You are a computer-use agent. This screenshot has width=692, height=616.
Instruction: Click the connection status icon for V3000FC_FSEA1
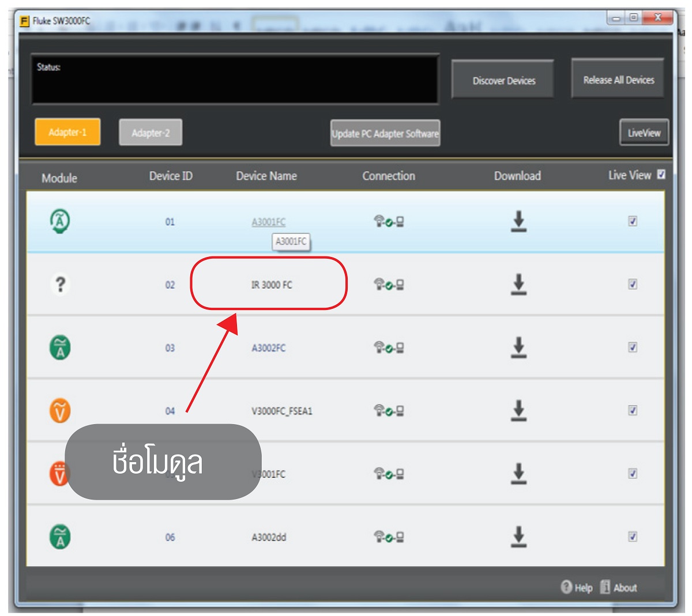click(389, 411)
